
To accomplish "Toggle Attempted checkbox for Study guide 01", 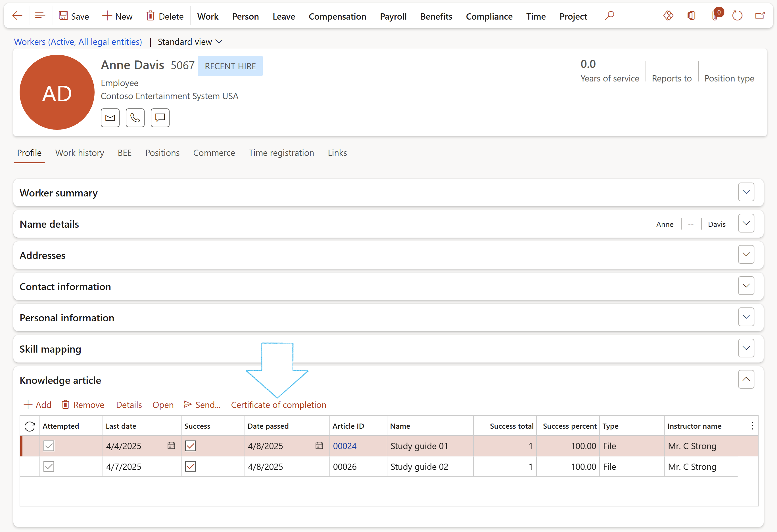I will (x=49, y=446).
